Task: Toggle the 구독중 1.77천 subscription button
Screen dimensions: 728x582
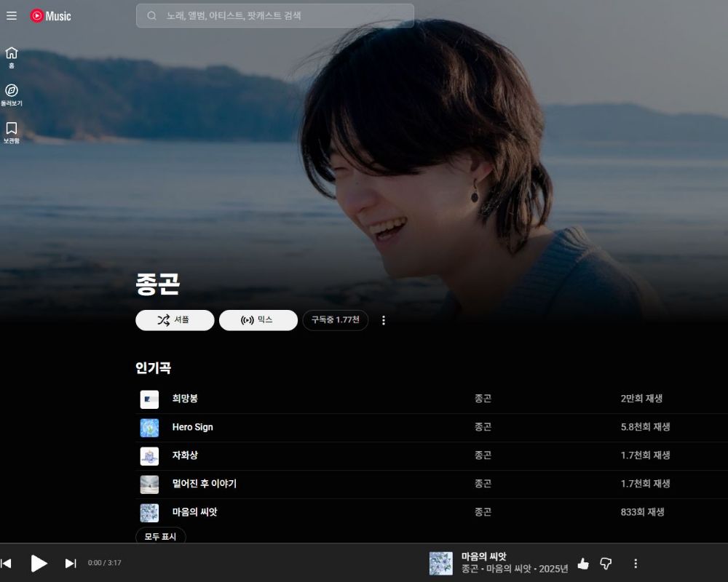Action: click(335, 320)
